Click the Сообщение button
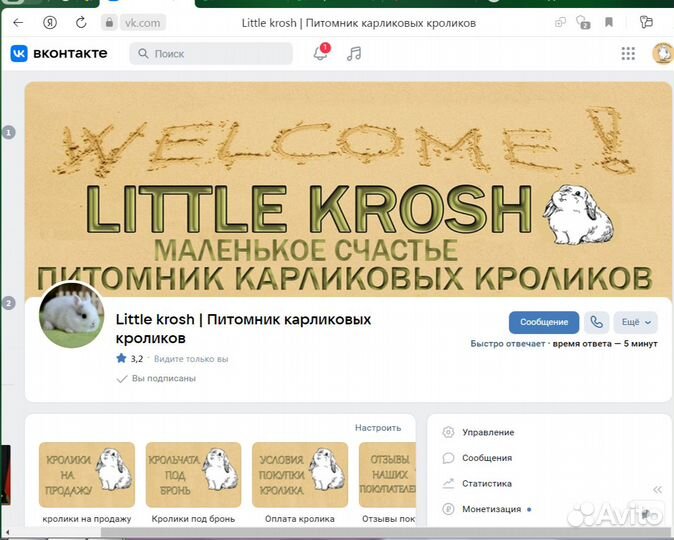This screenshot has height=540, width=674. (544, 322)
